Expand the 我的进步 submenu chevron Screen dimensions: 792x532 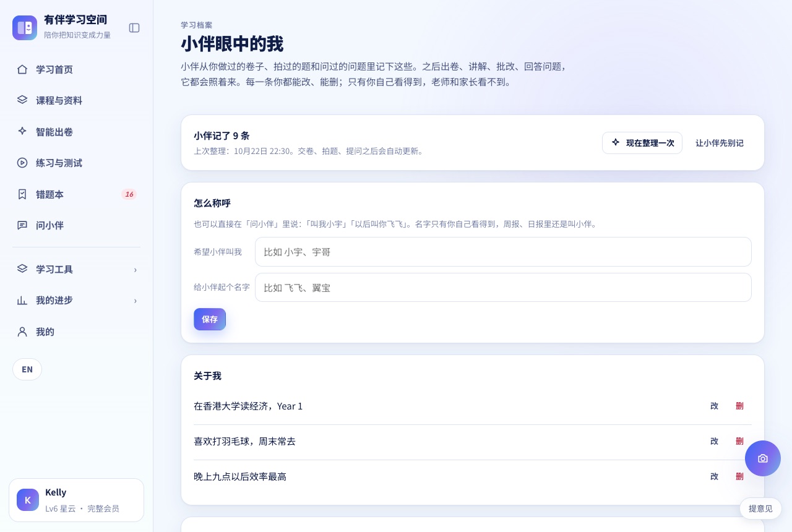(x=135, y=301)
